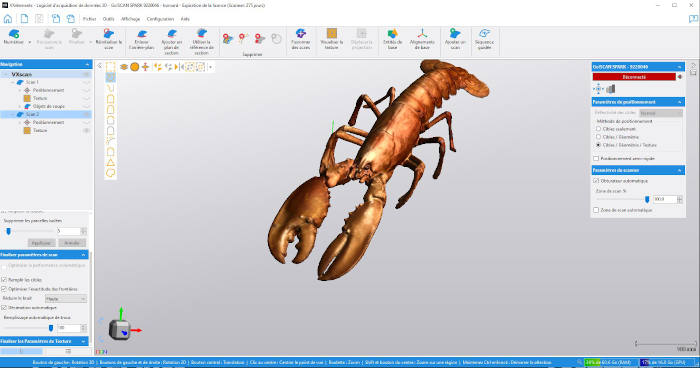Toggle visibility of the Scan 2 row
Image resolution: width=700 pixels, height=368 pixels.
click(86, 114)
